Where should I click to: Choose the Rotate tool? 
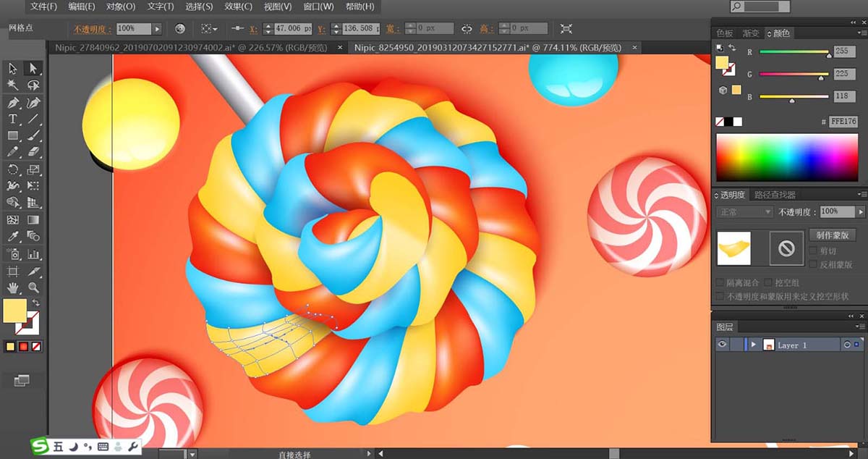[13, 169]
